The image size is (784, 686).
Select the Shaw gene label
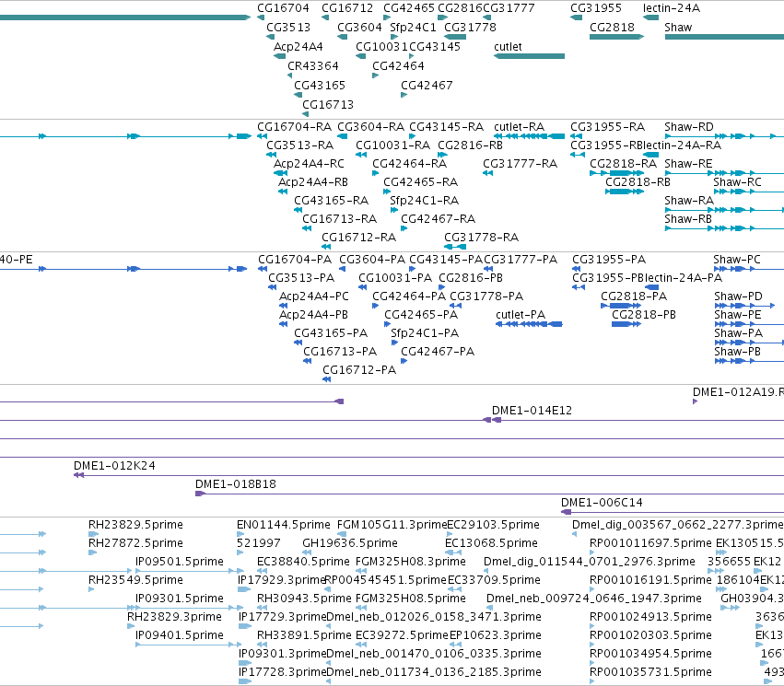(678, 28)
